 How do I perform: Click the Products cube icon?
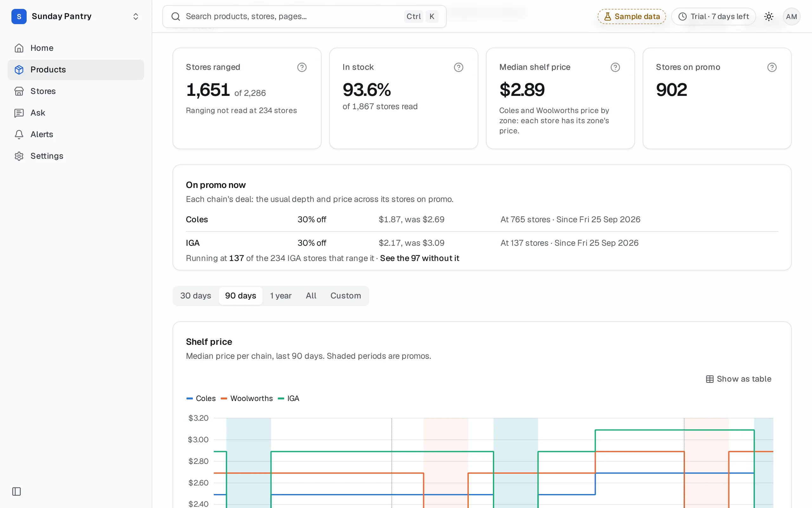[19, 70]
